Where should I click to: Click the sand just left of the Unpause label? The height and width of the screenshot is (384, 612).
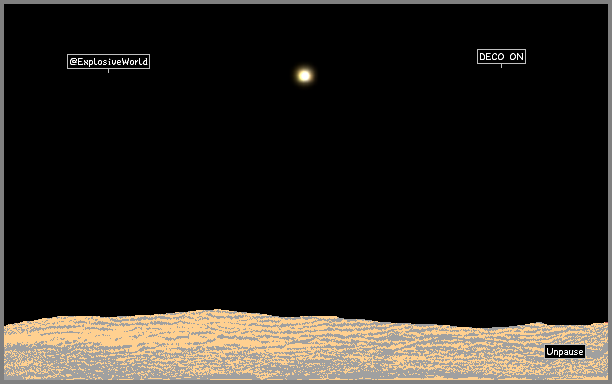click(x=535, y=352)
